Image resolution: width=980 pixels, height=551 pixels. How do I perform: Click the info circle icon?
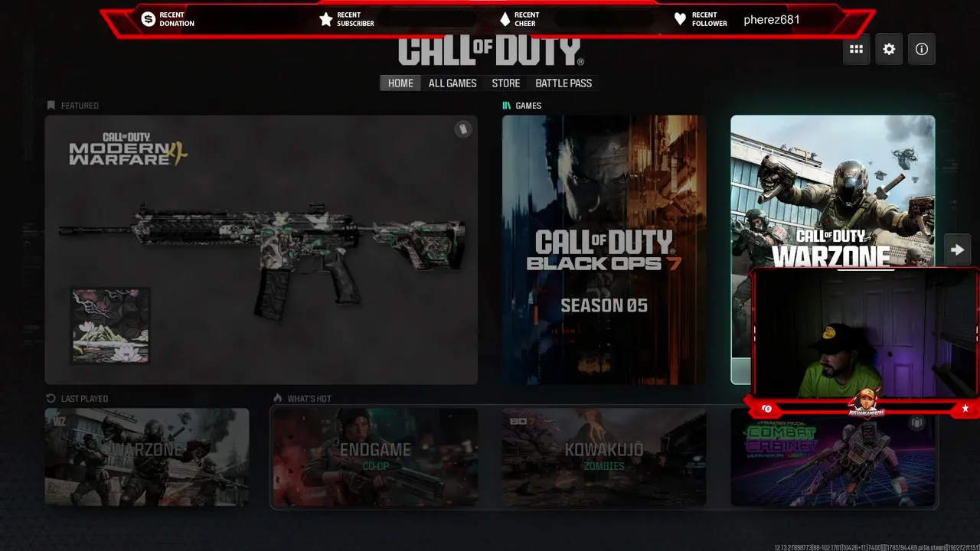click(x=922, y=49)
